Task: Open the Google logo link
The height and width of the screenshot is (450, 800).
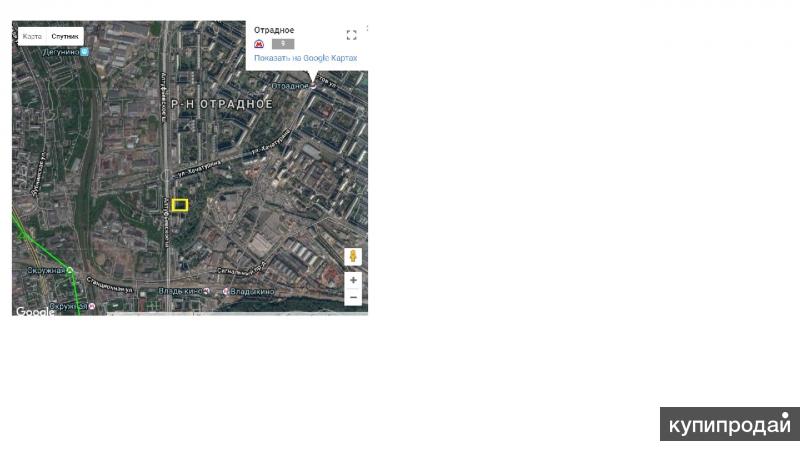Action: [x=35, y=311]
